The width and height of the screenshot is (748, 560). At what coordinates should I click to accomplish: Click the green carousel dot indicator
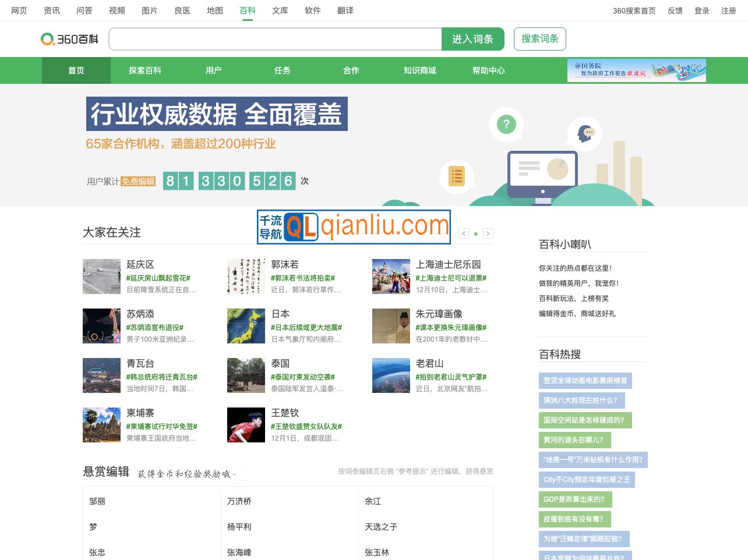(476, 233)
